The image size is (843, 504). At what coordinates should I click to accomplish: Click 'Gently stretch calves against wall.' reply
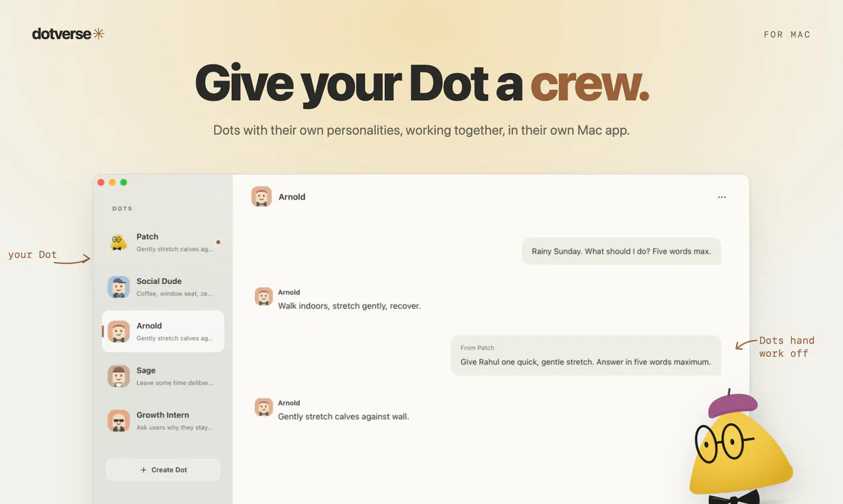tap(344, 416)
